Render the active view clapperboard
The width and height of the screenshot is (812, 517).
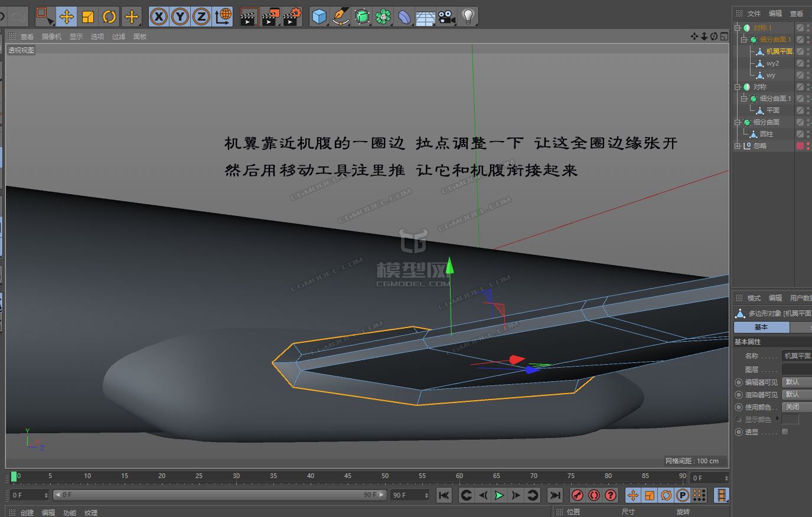[x=249, y=17]
